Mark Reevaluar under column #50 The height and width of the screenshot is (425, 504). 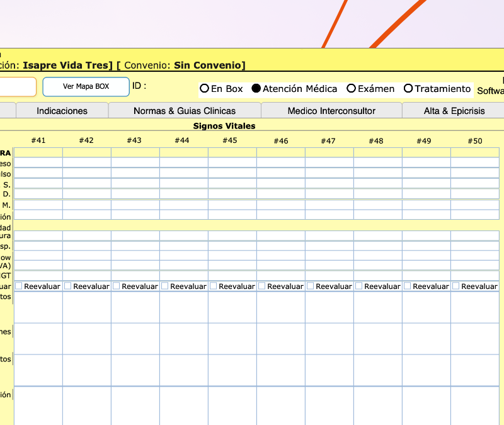pos(456,286)
